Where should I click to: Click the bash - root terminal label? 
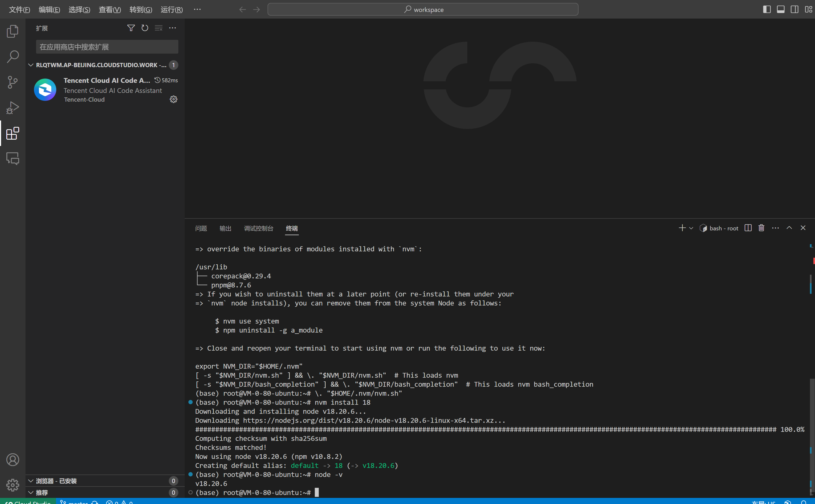coord(723,228)
